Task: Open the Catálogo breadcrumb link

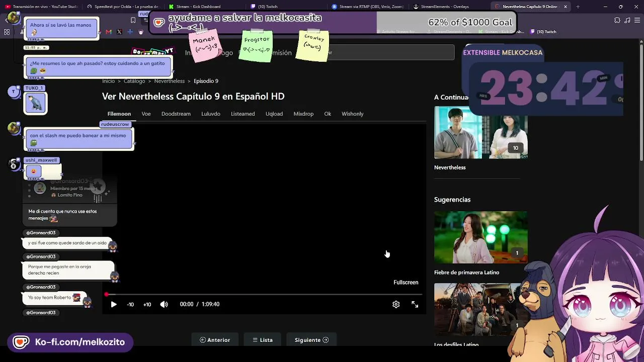Action: (134, 81)
